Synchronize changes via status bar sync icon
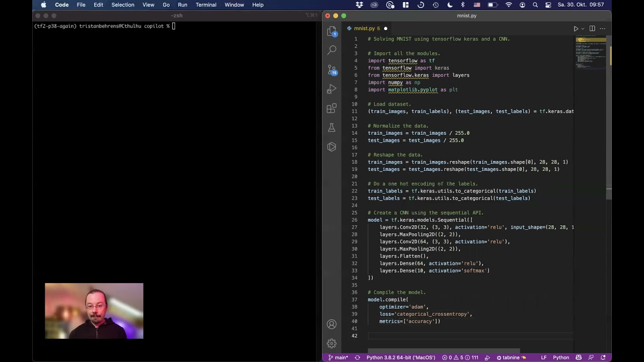This screenshot has height=362, width=644. coord(357,357)
